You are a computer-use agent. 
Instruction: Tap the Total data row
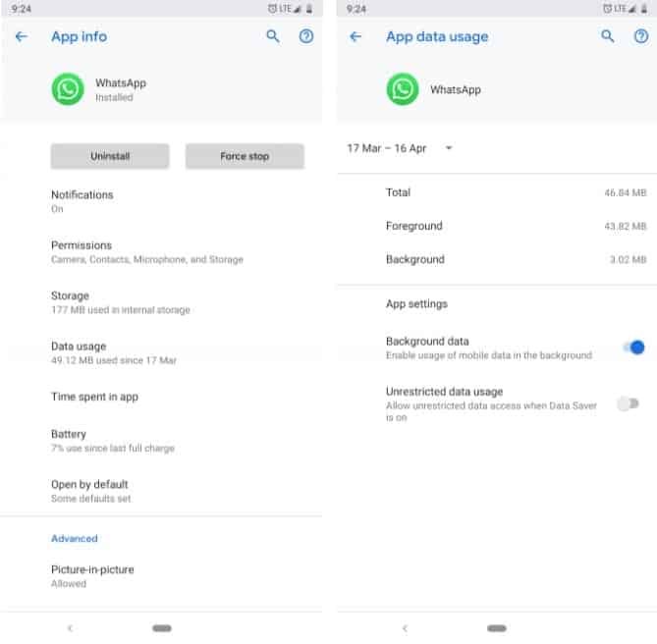coord(497,192)
